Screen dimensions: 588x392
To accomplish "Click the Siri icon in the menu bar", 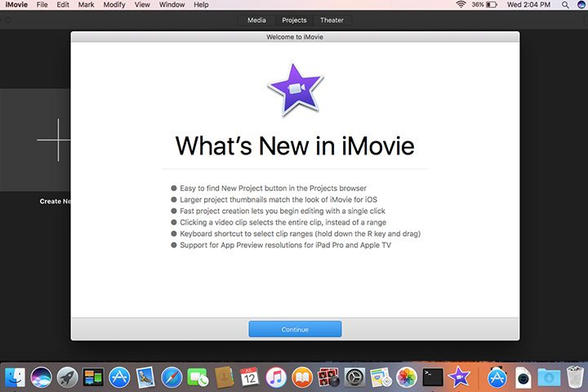I will (581, 5).
